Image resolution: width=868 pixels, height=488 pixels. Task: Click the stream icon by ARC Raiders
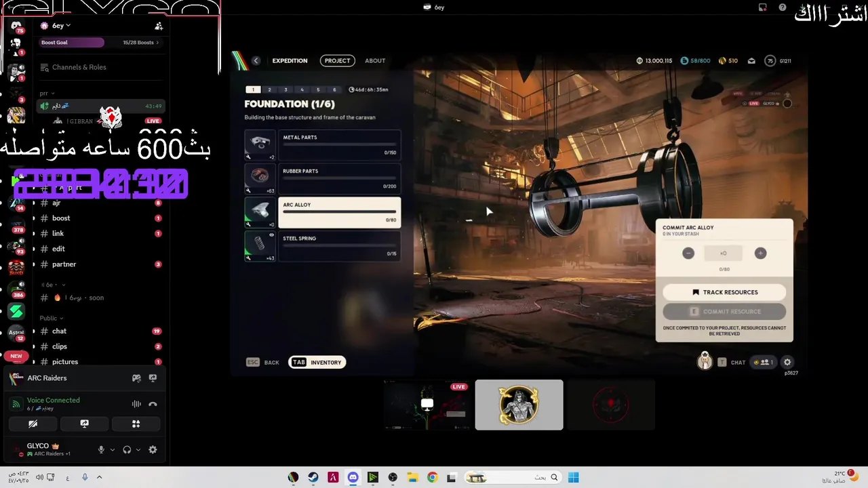(x=153, y=378)
